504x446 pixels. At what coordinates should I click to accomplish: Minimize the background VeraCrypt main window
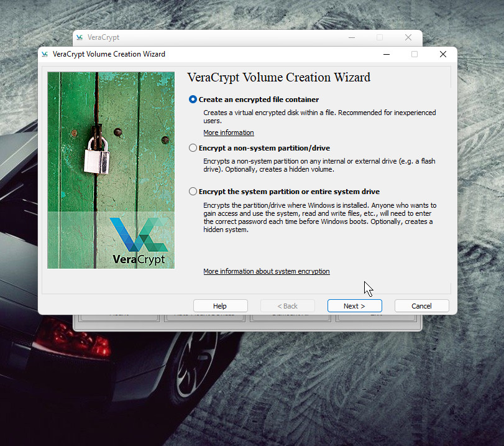click(352, 37)
